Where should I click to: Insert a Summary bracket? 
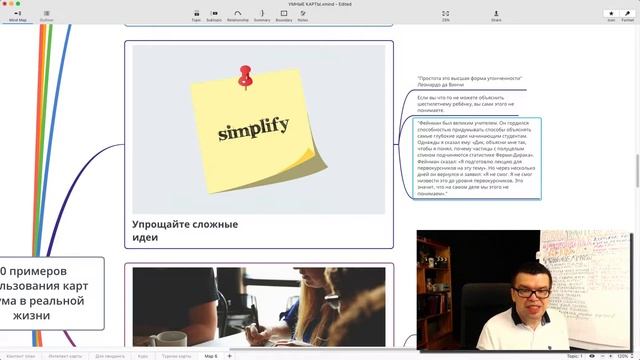[262, 16]
